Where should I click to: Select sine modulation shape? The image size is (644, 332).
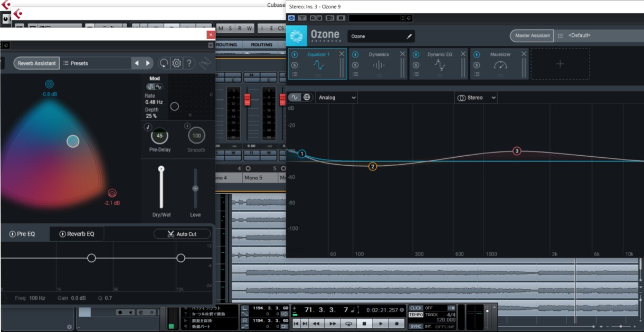tap(158, 87)
